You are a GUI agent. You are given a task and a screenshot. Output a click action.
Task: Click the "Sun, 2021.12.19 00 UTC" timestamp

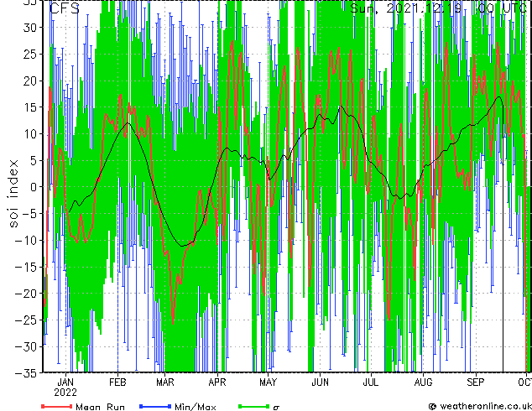[x=438, y=8]
